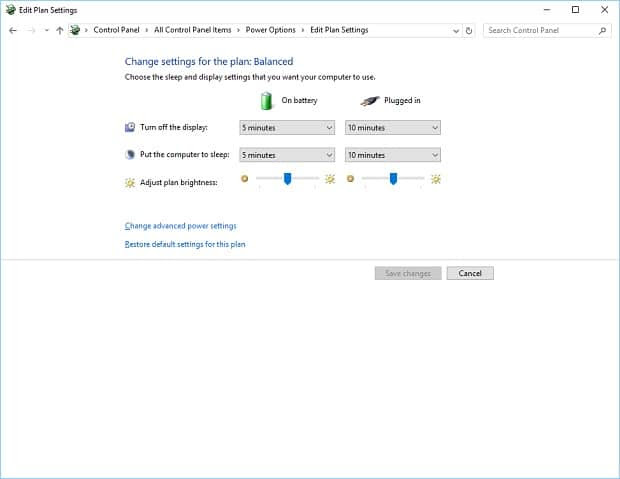This screenshot has height=479, width=620.
Task: Go back with the back arrow
Action: [x=13, y=30]
